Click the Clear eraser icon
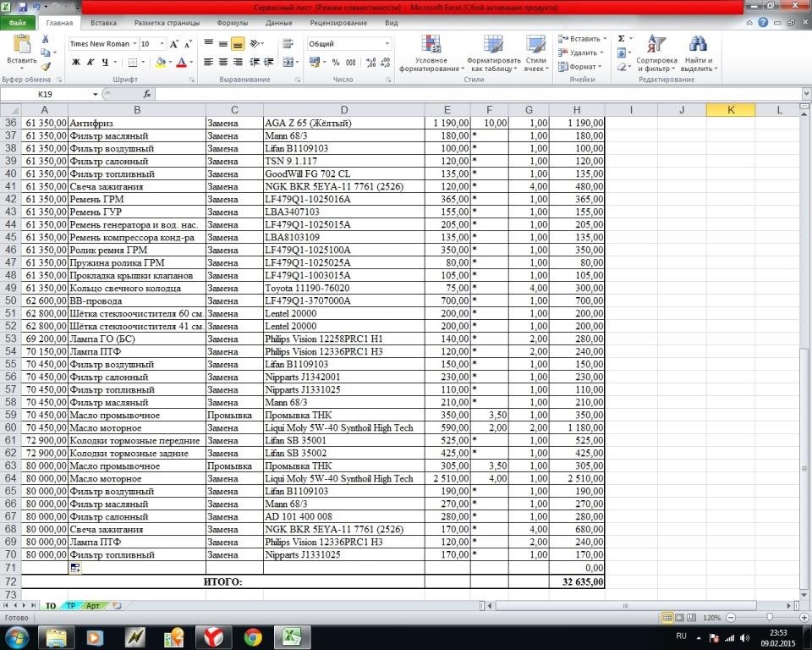Screen dimensions: 812x650 [622, 67]
